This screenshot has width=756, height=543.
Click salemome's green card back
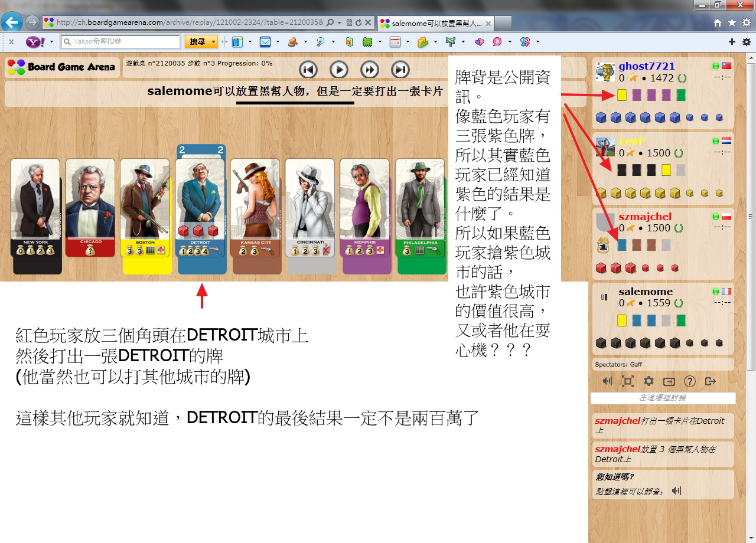(681, 320)
